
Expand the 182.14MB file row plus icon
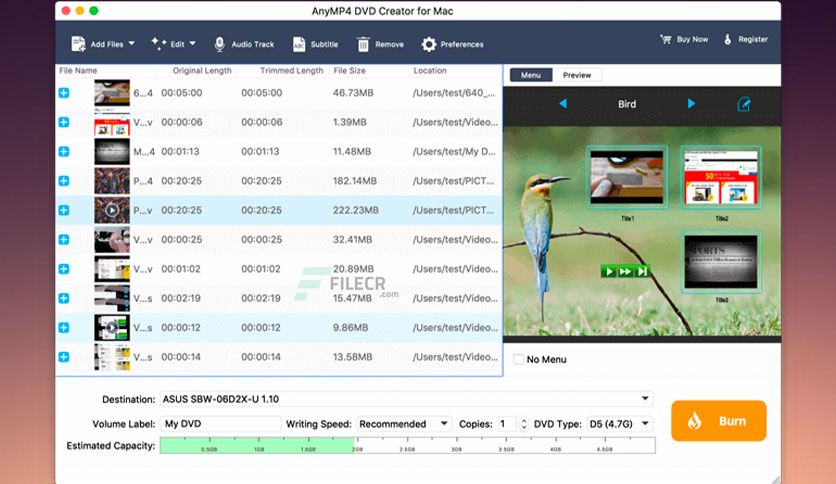click(x=64, y=181)
